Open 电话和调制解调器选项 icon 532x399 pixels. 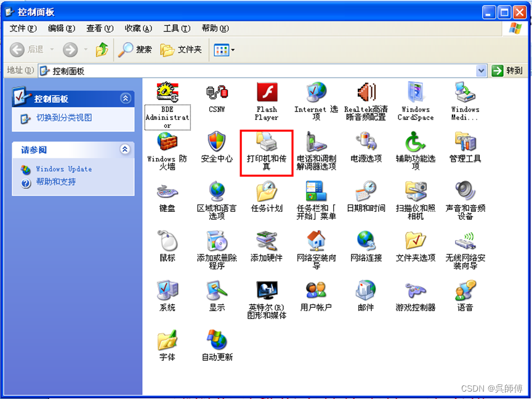pos(316,142)
